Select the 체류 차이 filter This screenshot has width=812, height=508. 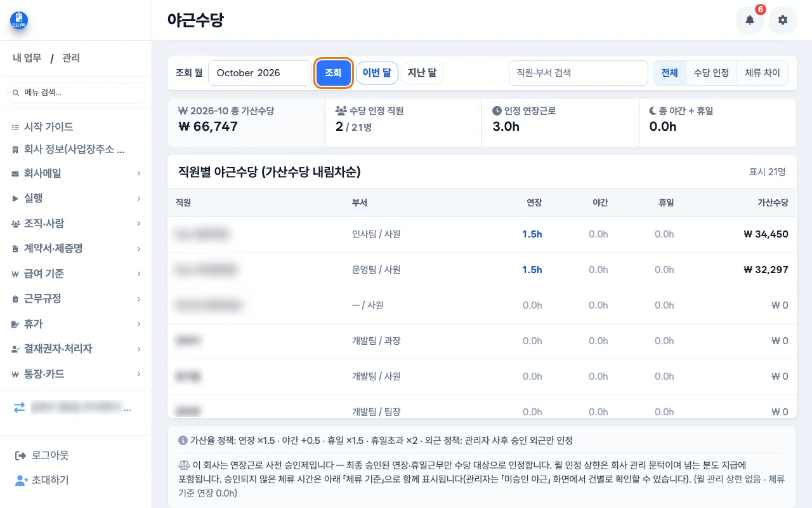[x=763, y=73]
